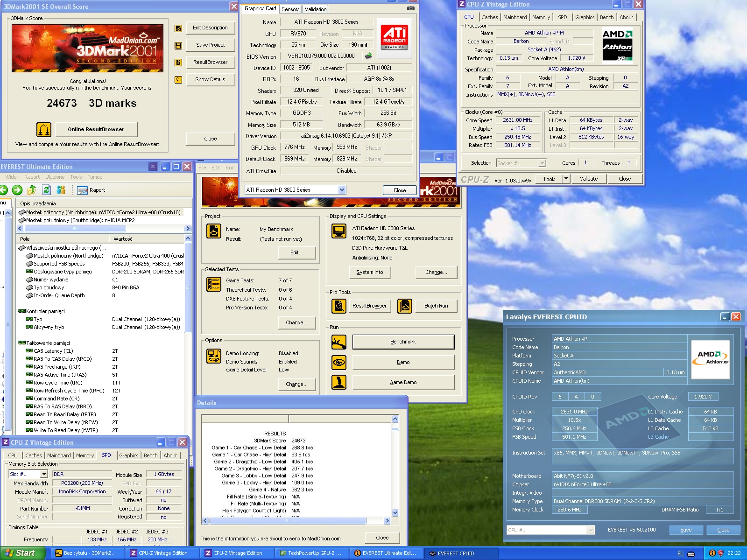Image resolution: width=747 pixels, height=560 pixels.
Task: Switch to the TechPowerUp GPU-Z taskbar item
Action: [311, 553]
